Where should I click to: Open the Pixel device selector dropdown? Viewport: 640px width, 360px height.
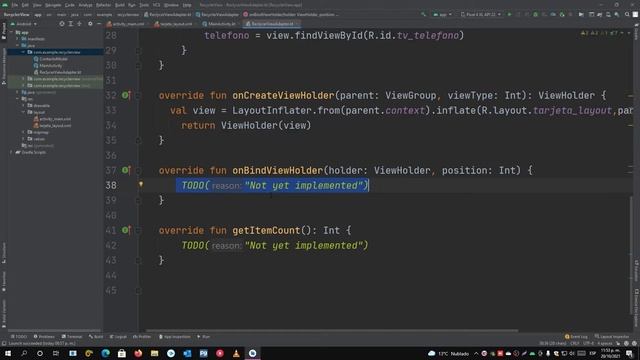pos(480,14)
